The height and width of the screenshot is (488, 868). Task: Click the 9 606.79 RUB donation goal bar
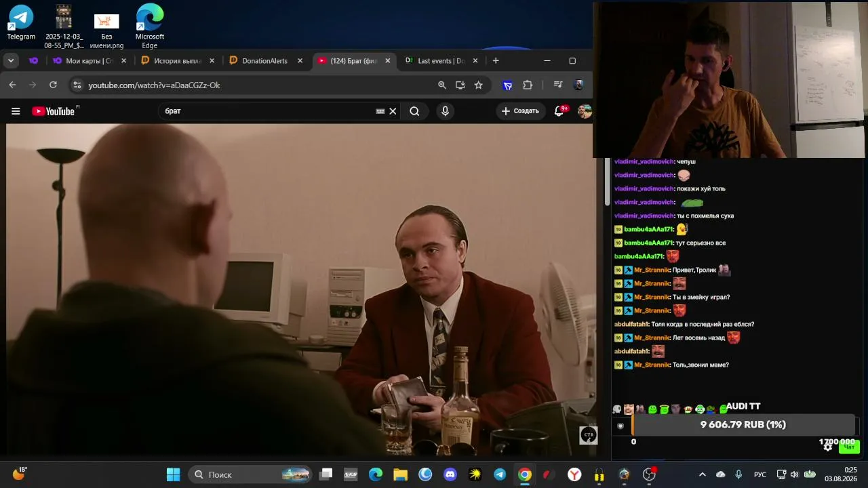click(x=745, y=424)
